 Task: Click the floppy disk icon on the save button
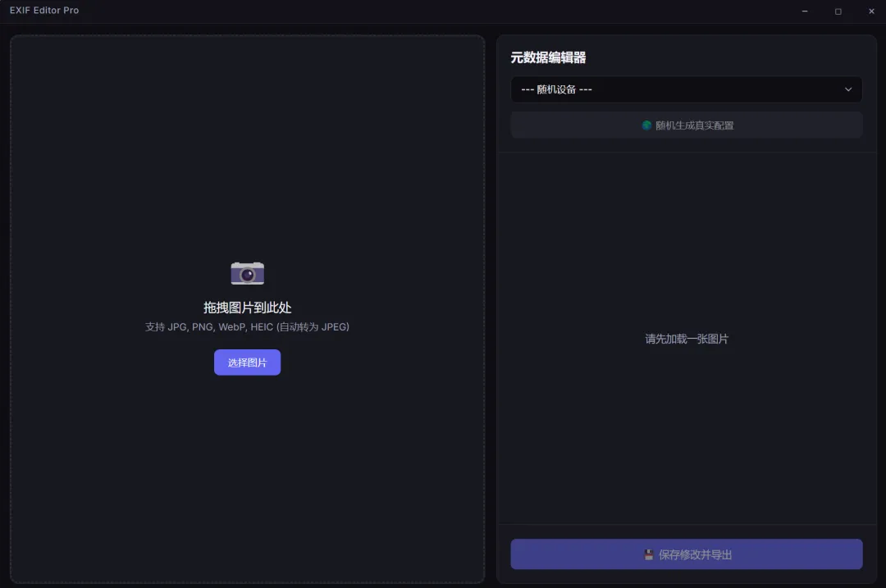coord(649,554)
